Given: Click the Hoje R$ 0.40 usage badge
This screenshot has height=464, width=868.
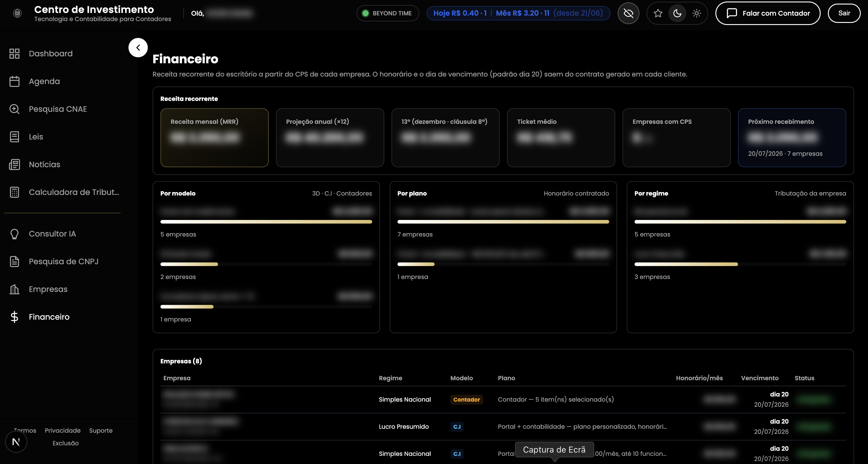Looking at the screenshot, I should coord(518,13).
